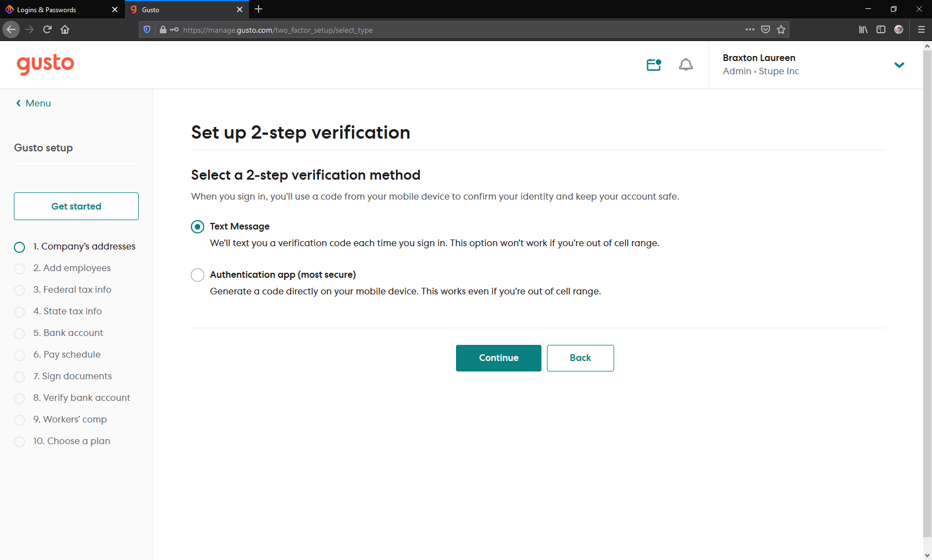Click the browser Forward arrow
Screen dimensions: 932x560
30,29
